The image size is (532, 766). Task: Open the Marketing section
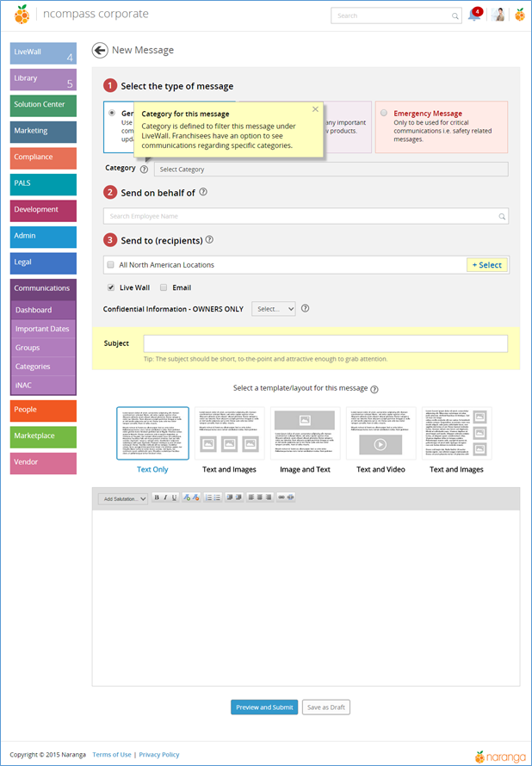click(x=43, y=132)
